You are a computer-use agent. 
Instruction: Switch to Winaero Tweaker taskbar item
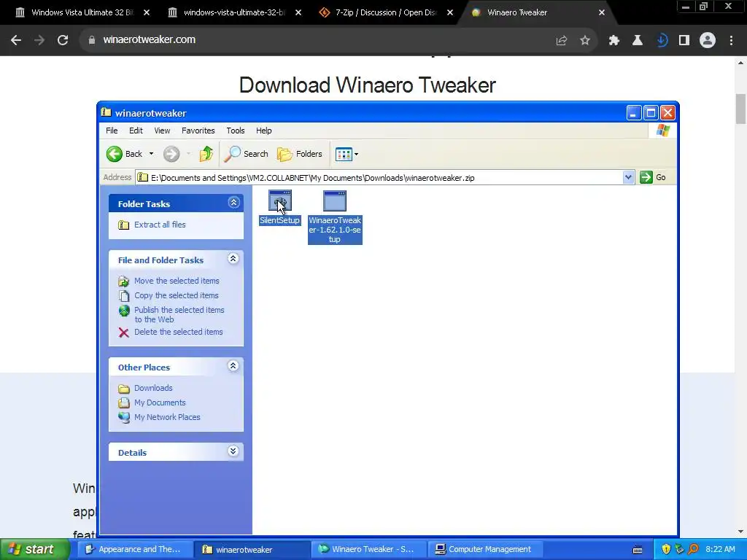click(x=368, y=549)
